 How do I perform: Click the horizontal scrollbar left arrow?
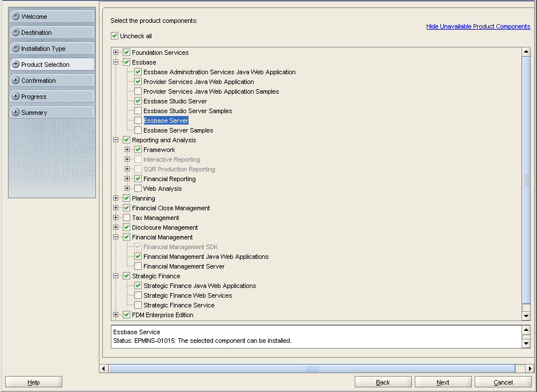tap(103, 369)
